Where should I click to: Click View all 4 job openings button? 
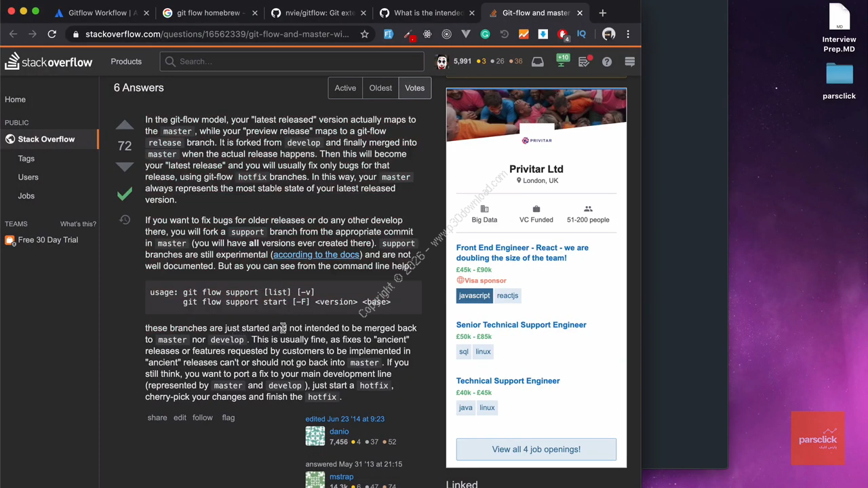[x=536, y=449]
